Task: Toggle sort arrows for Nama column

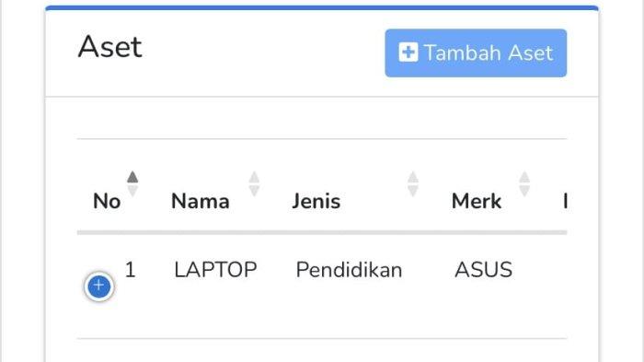Action: click(254, 184)
